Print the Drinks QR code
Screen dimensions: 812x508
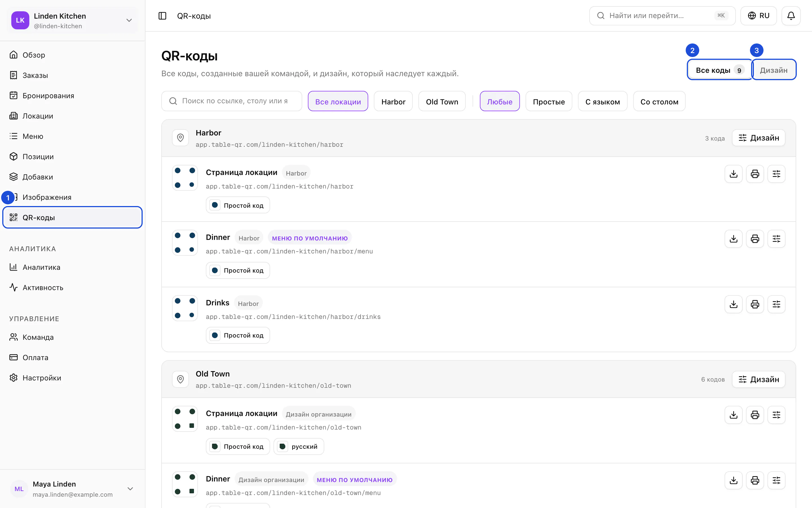[755, 305]
